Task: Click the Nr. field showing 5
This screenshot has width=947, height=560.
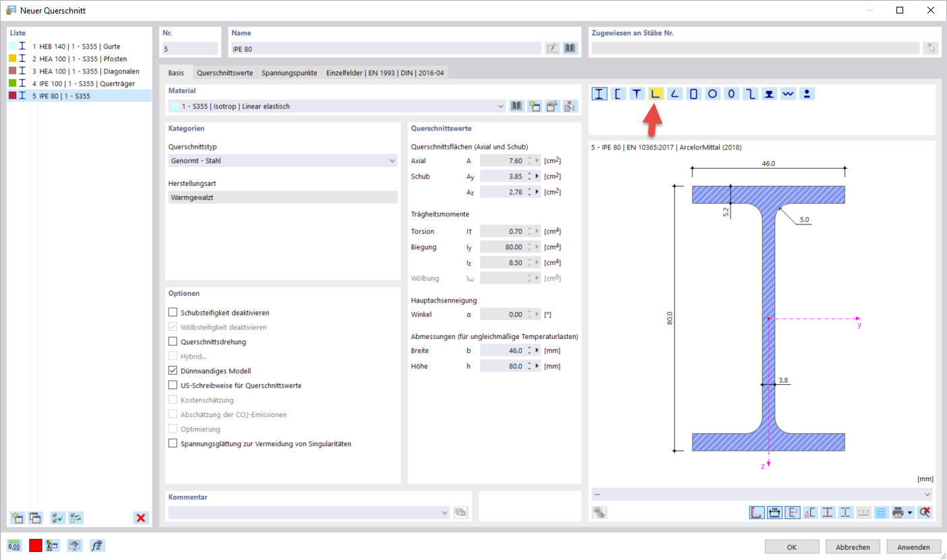Action: [x=190, y=49]
